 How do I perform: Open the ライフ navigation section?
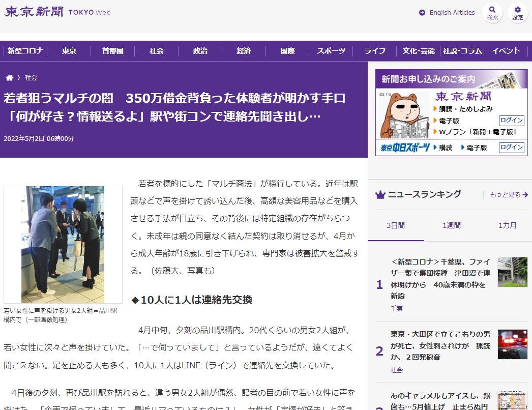coord(375,51)
